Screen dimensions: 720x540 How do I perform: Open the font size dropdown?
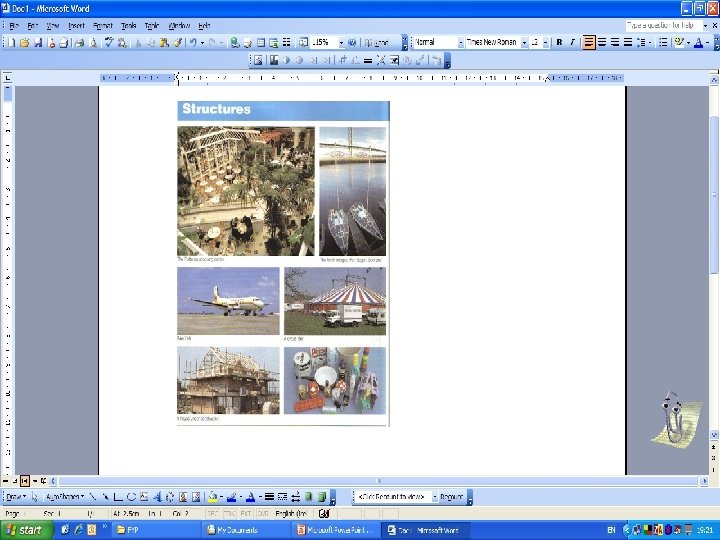coord(546,43)
